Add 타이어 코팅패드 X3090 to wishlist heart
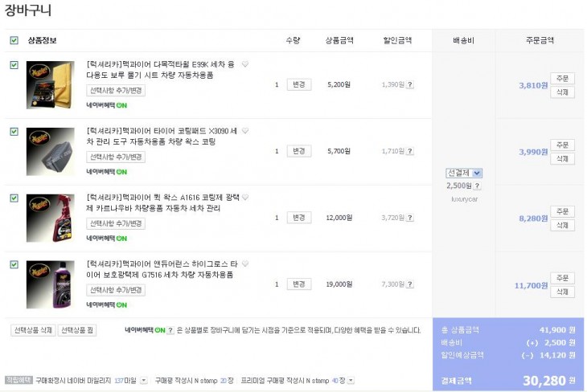 [245, 131]
